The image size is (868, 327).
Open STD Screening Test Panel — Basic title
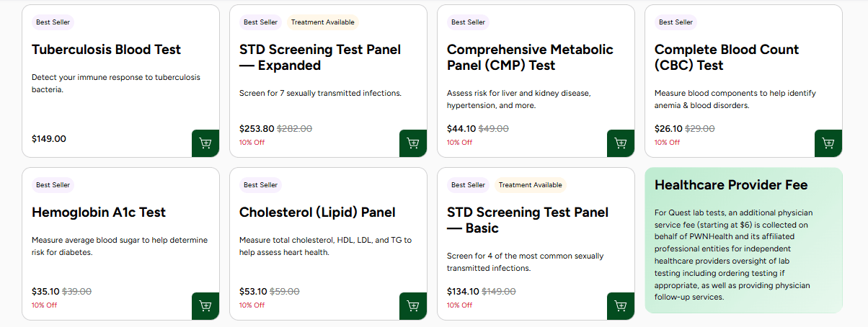[x=528, y=220]
